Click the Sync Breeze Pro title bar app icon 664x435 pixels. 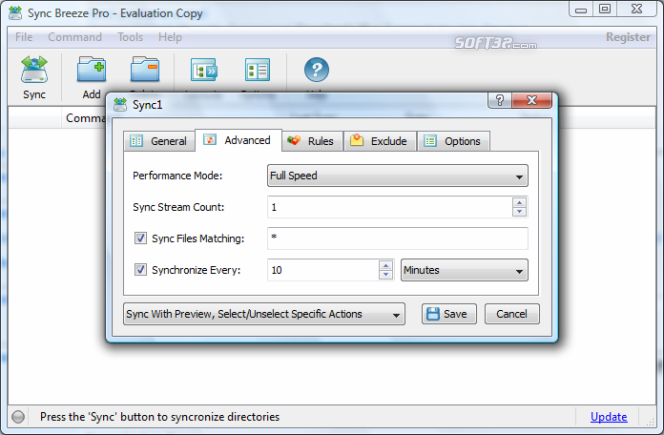click(16, 13)
